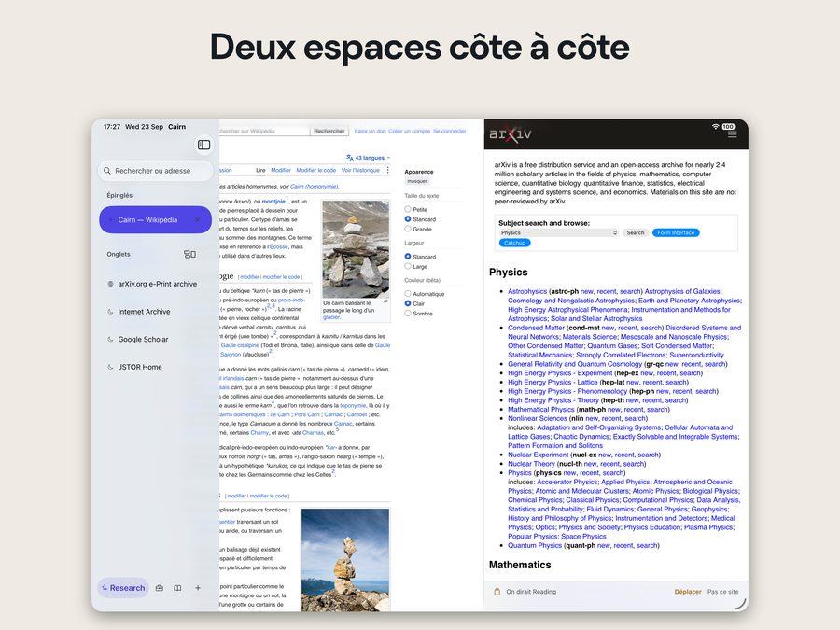Click the arXiv logo
840x630 pixels.
510,133
